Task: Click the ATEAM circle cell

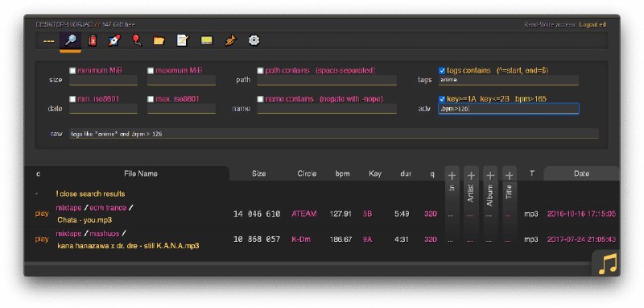Action: point(304,214)
